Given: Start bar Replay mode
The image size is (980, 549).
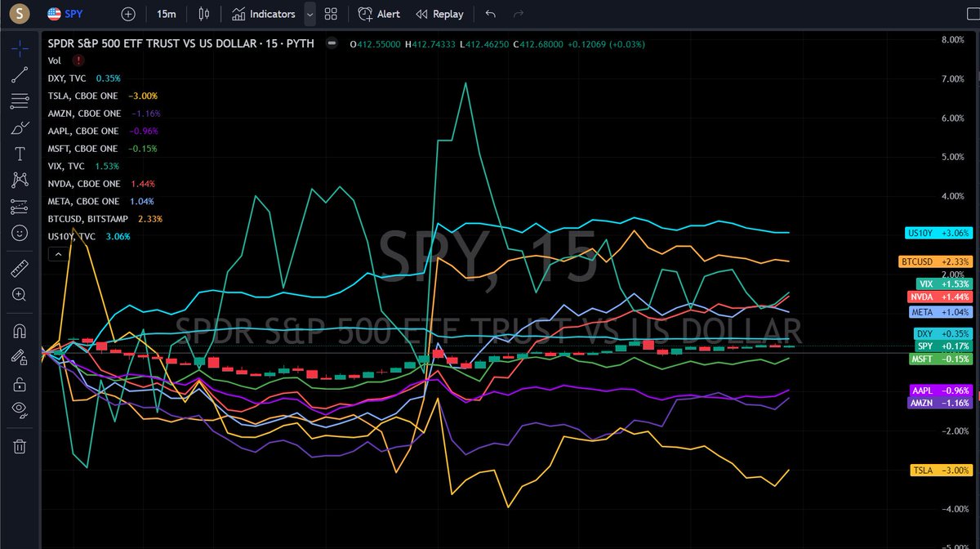Looking at the screenshot, I should click(439, 14).
